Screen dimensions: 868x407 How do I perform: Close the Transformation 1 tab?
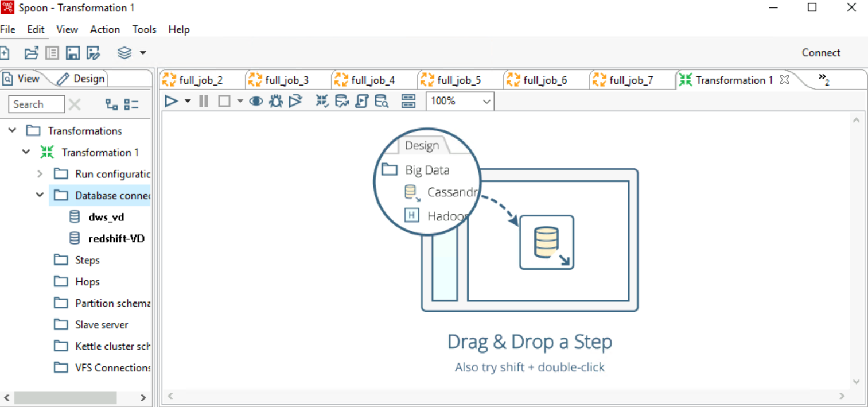pyautogui.click(x=785, y=80)
